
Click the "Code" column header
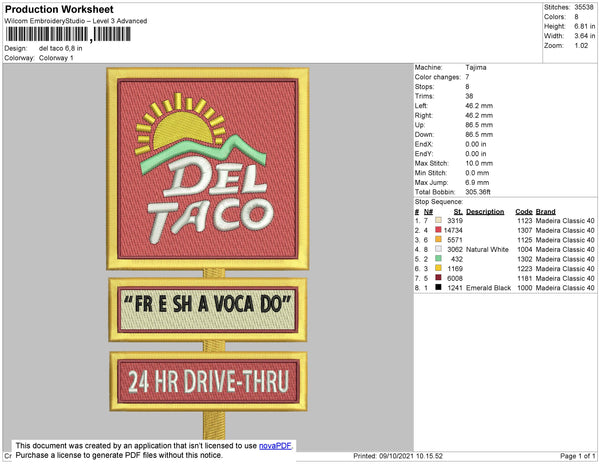click(524, 212)
